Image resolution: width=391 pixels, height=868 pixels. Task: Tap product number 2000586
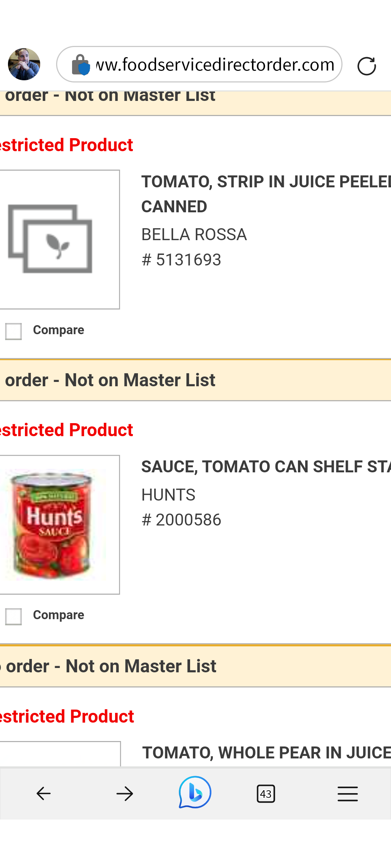click(x=181, y=520)
